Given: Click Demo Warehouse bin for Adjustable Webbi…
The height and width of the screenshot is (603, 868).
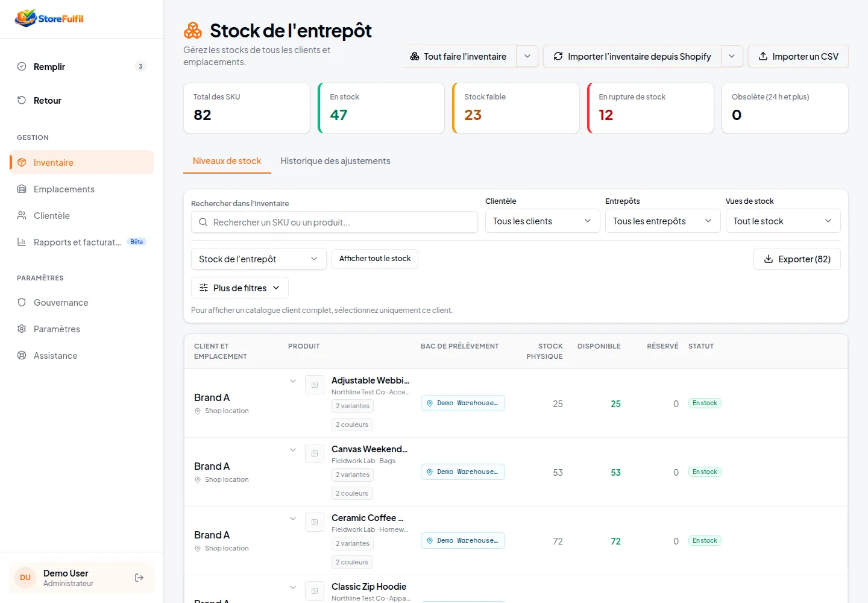Looking at the screenshot, I should point(462,403).
